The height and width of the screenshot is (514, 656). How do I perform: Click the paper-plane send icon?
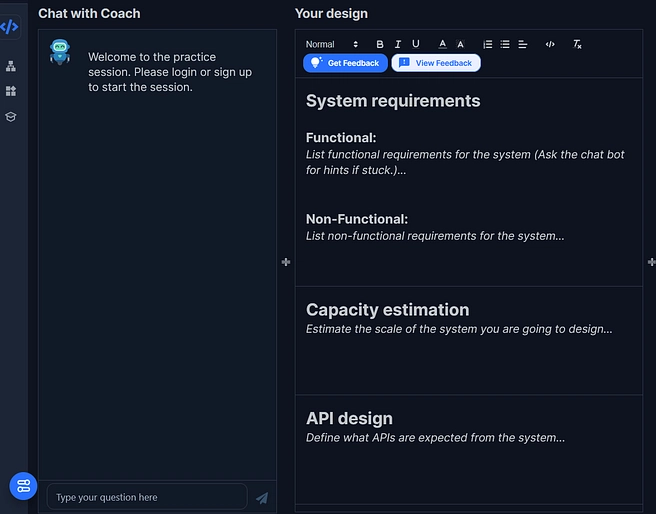coord(262,498)
